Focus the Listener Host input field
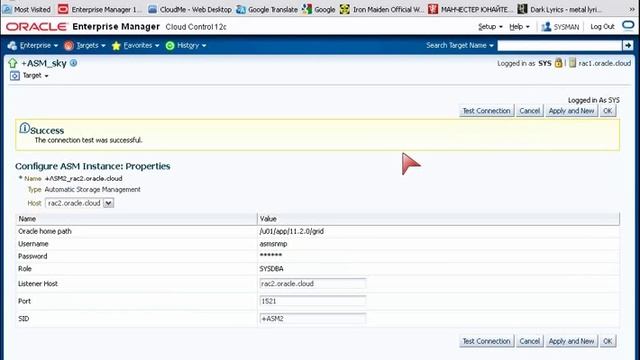 tap(313, 284)
